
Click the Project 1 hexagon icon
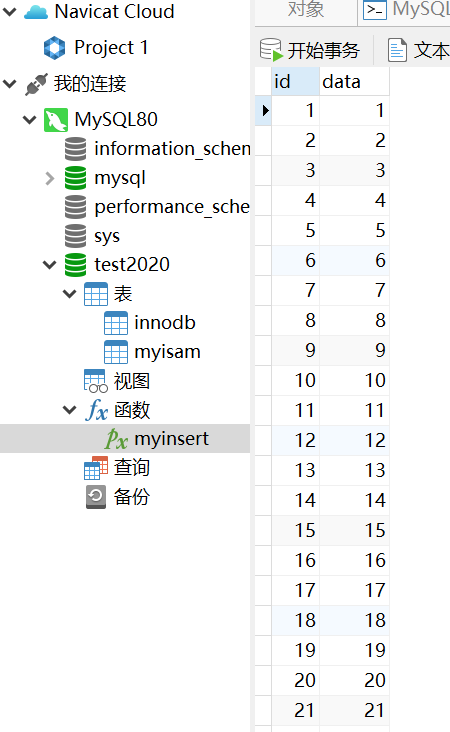coord(55,48)
